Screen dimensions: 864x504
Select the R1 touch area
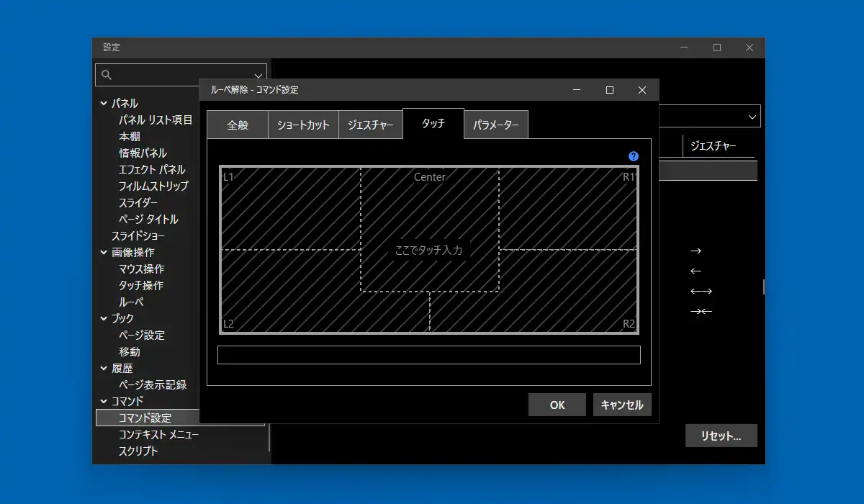click(x=567, y=209)
